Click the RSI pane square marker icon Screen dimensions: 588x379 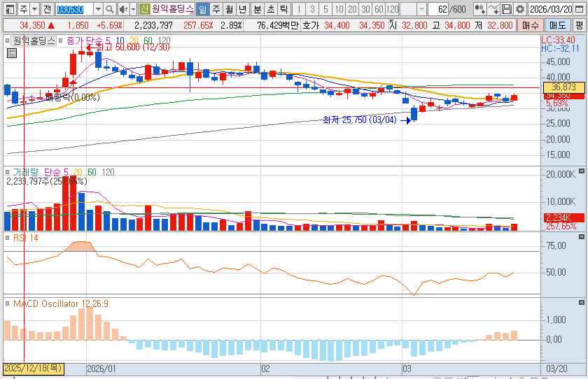click(7, 238)
